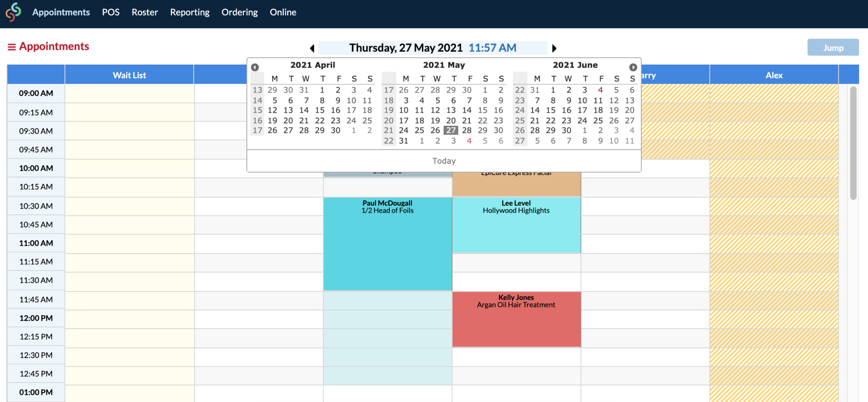
Task: Open the sidebar via hamburger icon
Action: coord(12,46)
